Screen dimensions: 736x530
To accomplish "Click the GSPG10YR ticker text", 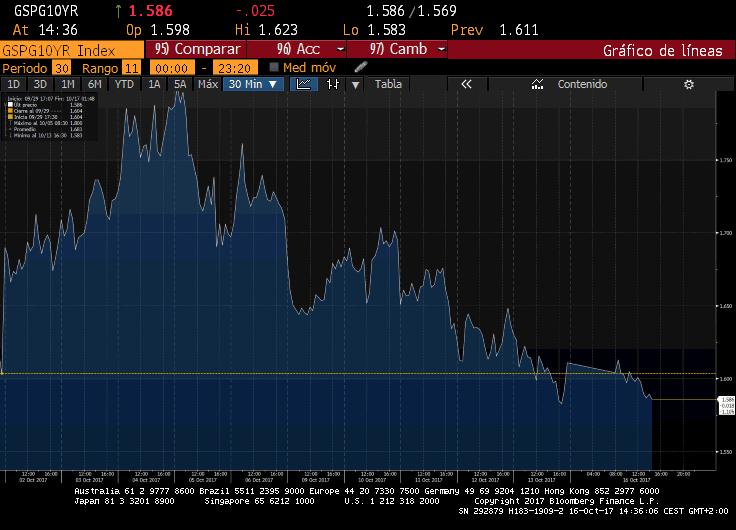I will [x=46, y=11].
